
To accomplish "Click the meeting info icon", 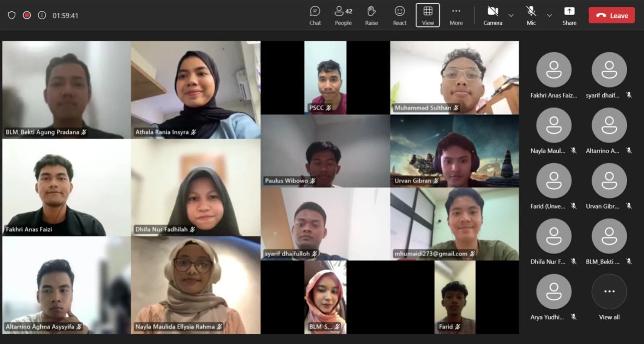I will [42, 15].
